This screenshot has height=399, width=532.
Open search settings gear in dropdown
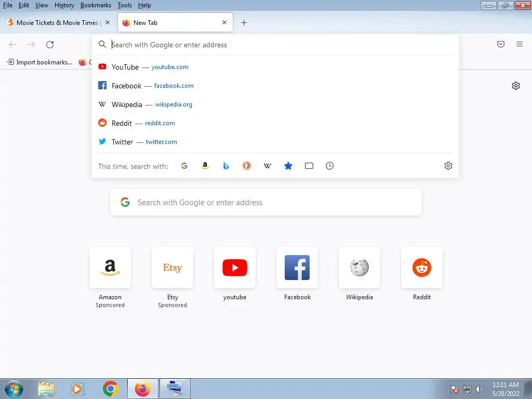[448, 166]
